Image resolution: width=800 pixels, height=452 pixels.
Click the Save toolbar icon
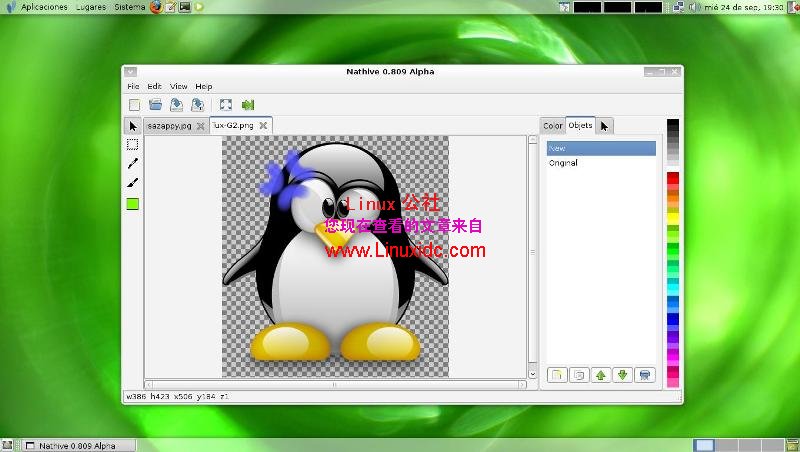pyautogui.click(x=176, y=105)
